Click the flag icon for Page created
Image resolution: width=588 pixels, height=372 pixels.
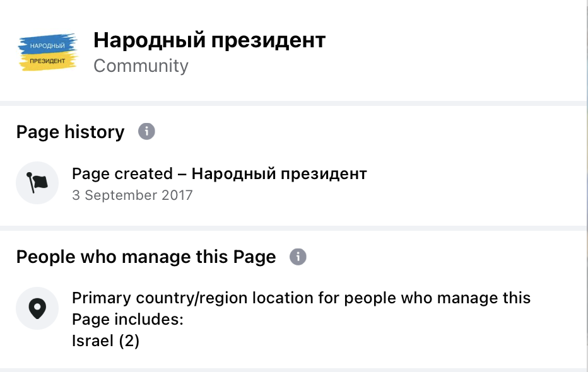37,183
